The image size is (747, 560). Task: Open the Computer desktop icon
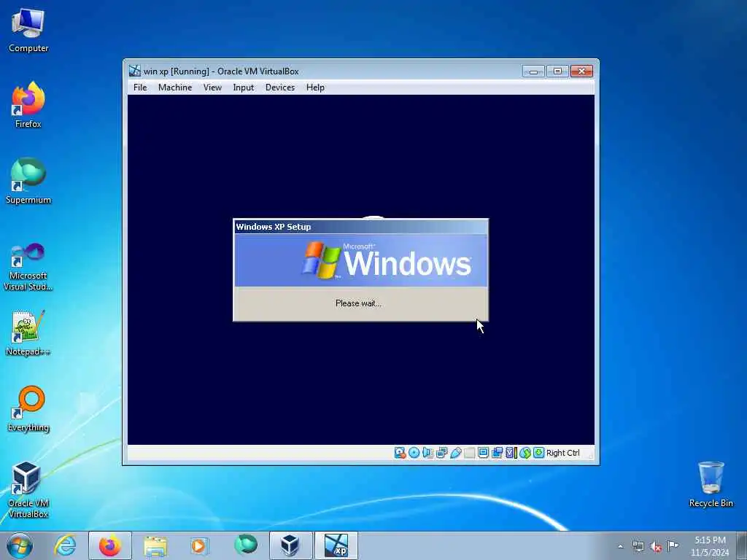pyautogui.click(x=28, y=31)
